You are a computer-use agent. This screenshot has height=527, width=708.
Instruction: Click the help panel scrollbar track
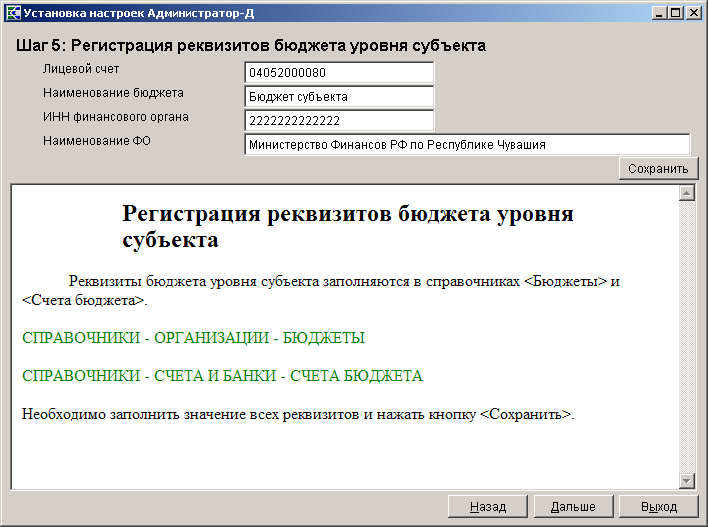click(x=687, y=337)
